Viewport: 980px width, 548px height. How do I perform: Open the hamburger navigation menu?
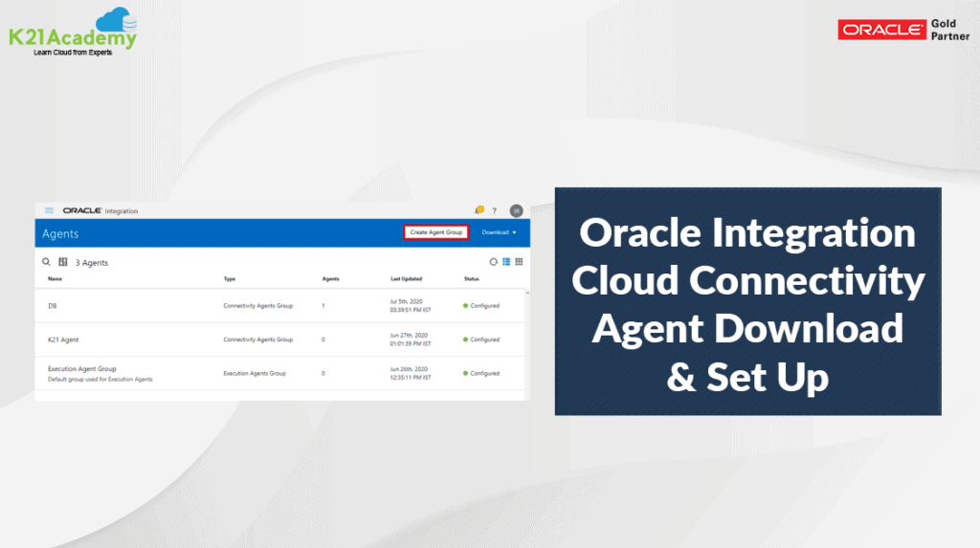point(49,210)
